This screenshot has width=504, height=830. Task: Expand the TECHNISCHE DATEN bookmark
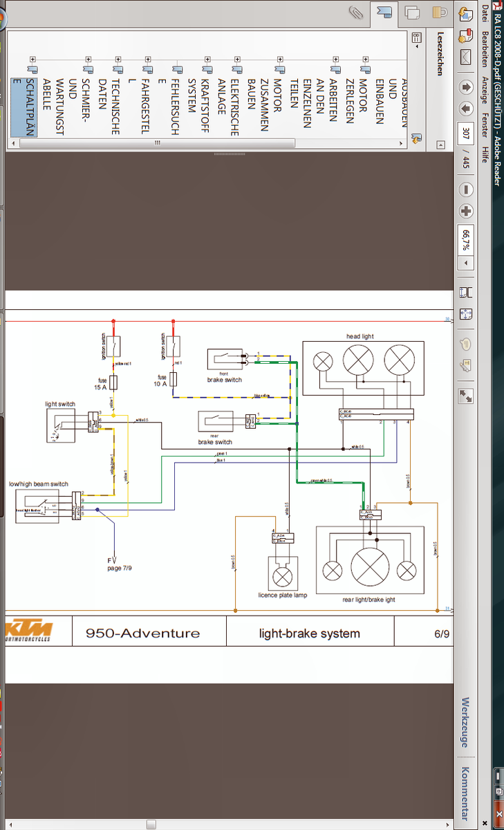118,60
